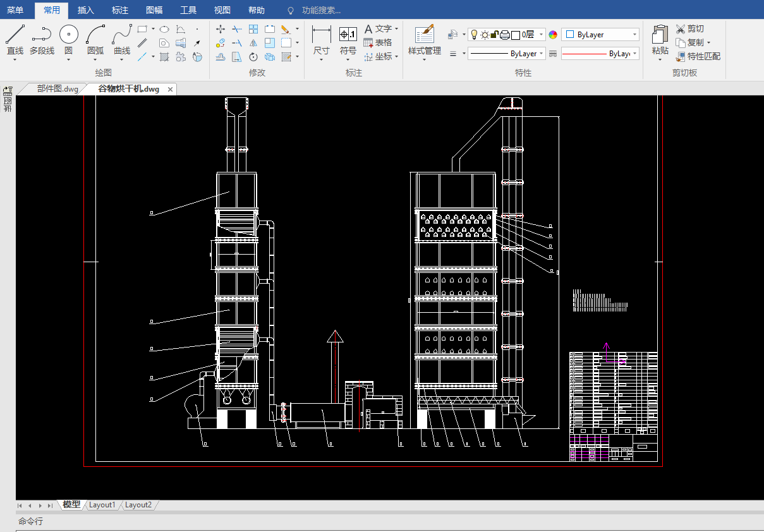Screen dimensions: 764x532
Task: Open the 0层 layer dropdown list
Action: tap(542, 35)
